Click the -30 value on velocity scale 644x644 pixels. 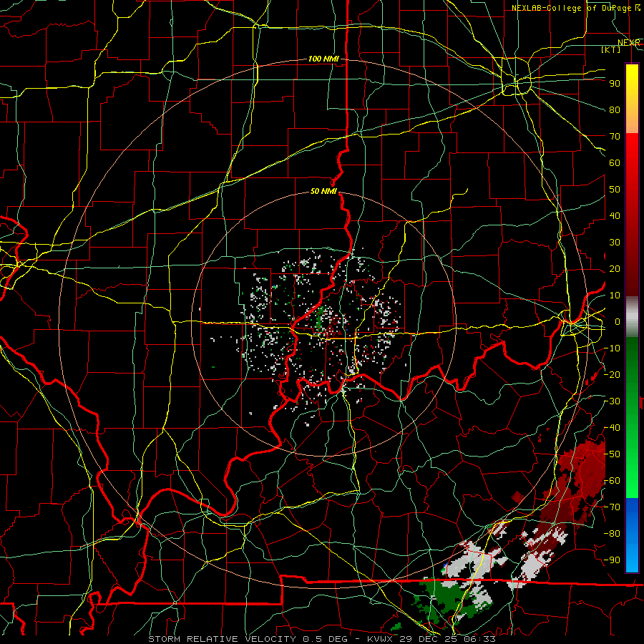[612, 401]
